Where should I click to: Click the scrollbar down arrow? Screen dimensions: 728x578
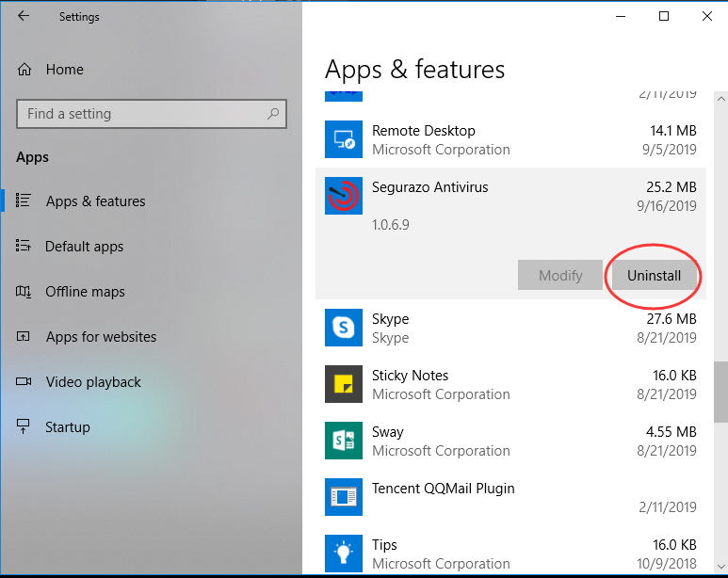(721, 566)
